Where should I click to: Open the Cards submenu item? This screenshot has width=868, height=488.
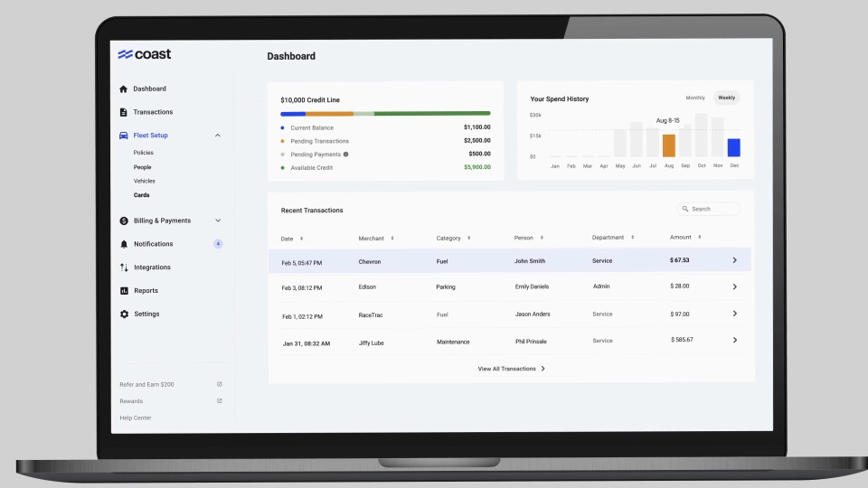[x=142, y=195]
